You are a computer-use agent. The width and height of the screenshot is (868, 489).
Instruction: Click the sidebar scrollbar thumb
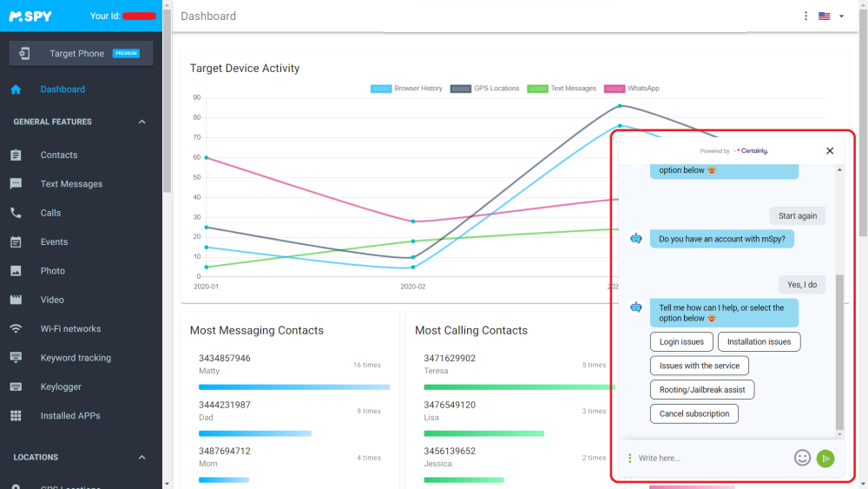coord(168,101)
